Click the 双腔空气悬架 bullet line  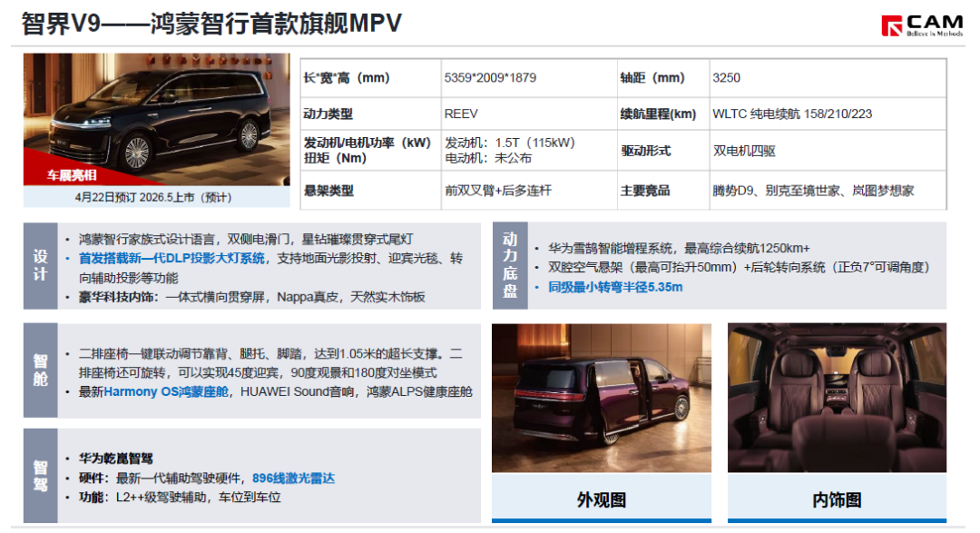point(739,268)
